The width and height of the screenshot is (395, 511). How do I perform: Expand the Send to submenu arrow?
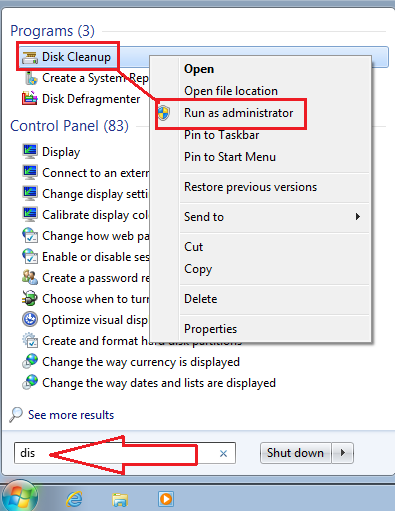pos(358,217)
